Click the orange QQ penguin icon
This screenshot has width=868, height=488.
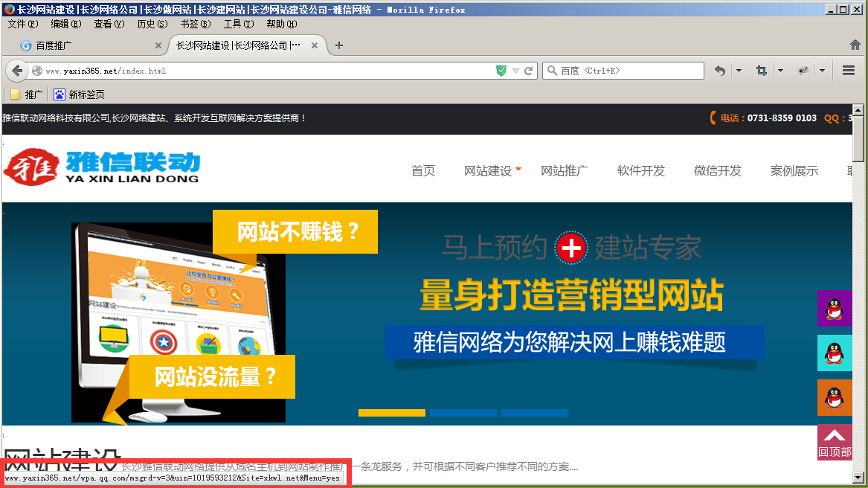[x=835, y=397]
